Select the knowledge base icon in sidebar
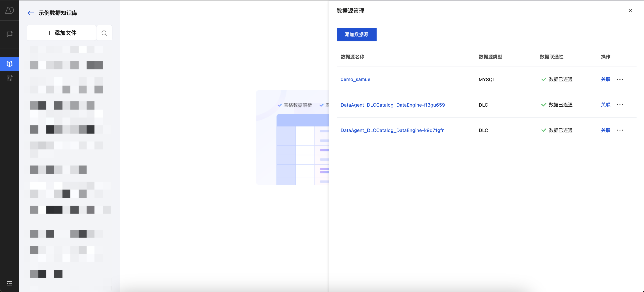This screenshot has height=292, width=644. click(x=9, y=64)
